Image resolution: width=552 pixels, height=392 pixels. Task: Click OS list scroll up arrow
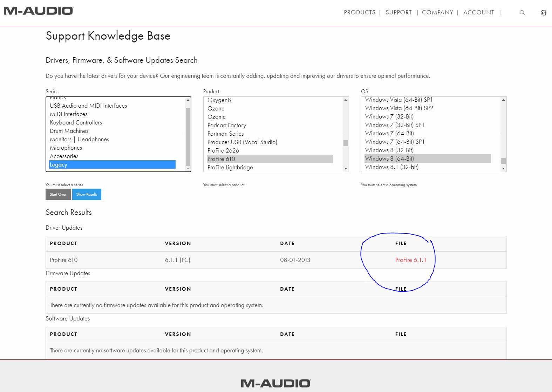pyautogui.click(x=504, y=100)
